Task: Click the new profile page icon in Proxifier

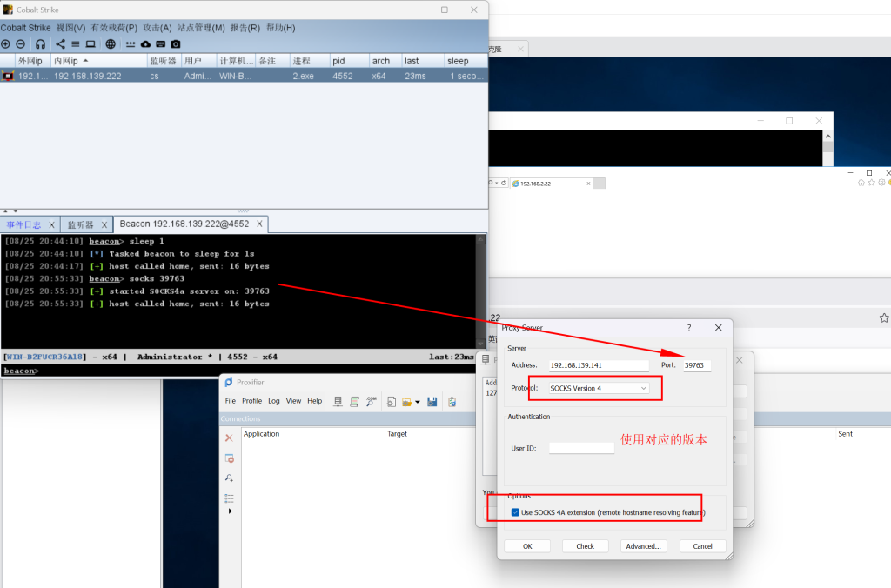Action: tap(392, 402)
